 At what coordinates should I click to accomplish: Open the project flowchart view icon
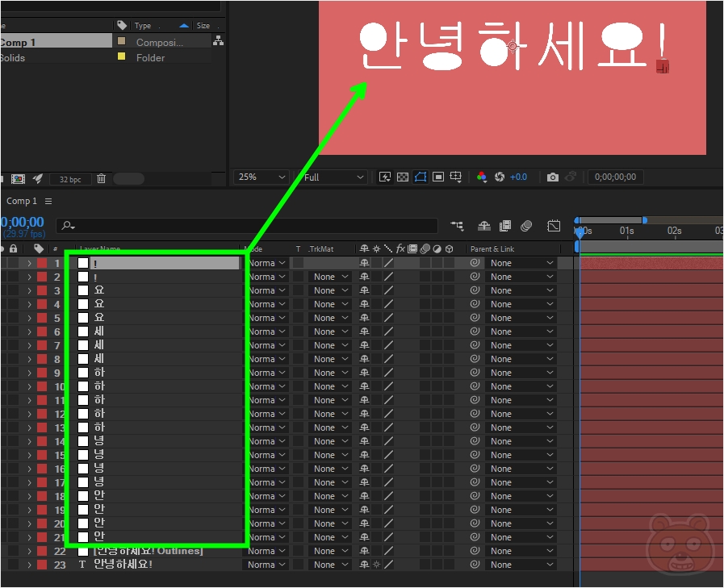[x=219, y=41]
